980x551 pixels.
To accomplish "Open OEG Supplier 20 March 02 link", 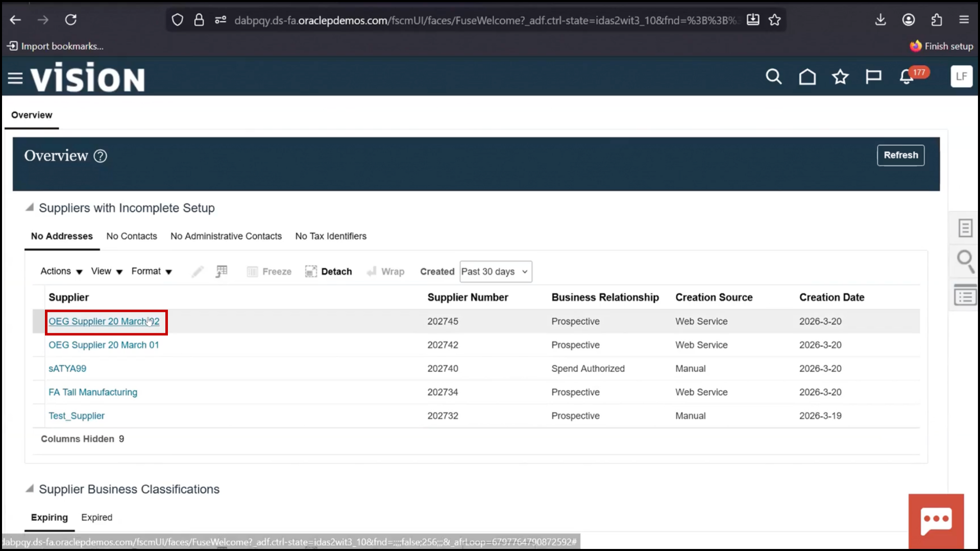I will pyautogui.click(x=104, y=321).
